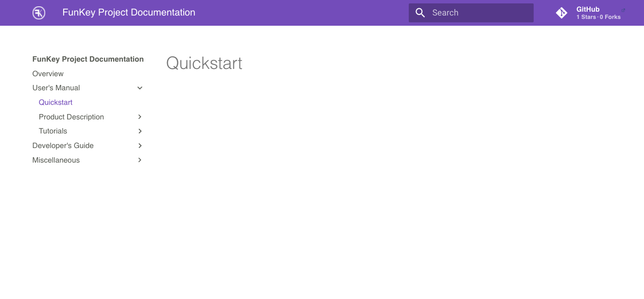Viewport: 644px width, 299px height.
Task: Click the sidebar FunKey Project Documentation heading
Action: [88, 59]
